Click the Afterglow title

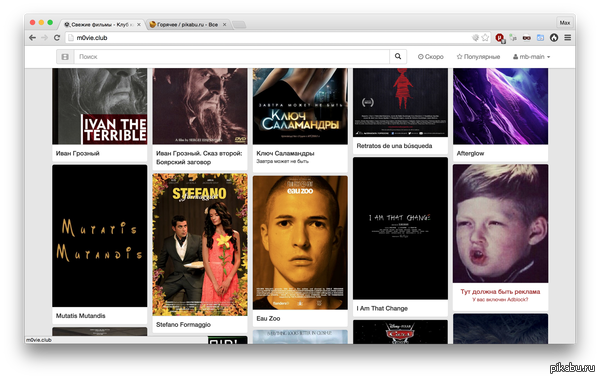click(470, 153)
